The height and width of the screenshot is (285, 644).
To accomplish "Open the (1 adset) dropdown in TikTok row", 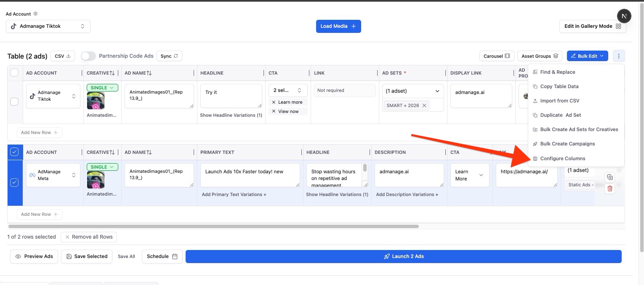I will click(x=413, y=91).
